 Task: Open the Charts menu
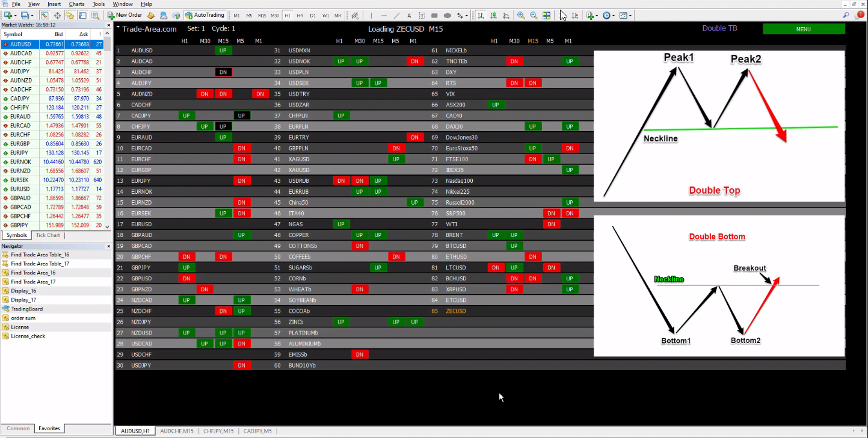tap(76, 4)
